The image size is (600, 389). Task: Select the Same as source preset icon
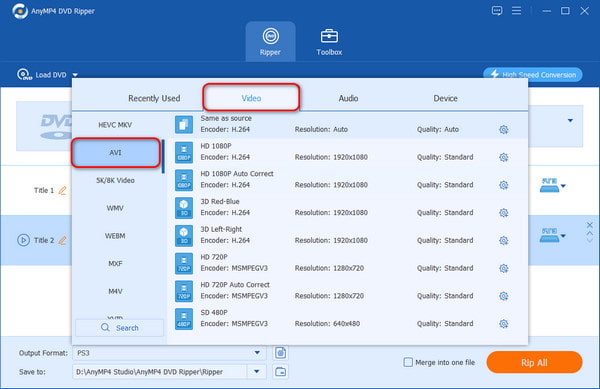pos(184,125)
